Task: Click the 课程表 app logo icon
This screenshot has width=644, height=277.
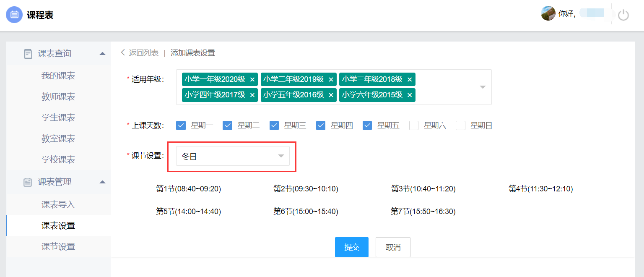Action: pyautogui.click(x=14, y=15)
